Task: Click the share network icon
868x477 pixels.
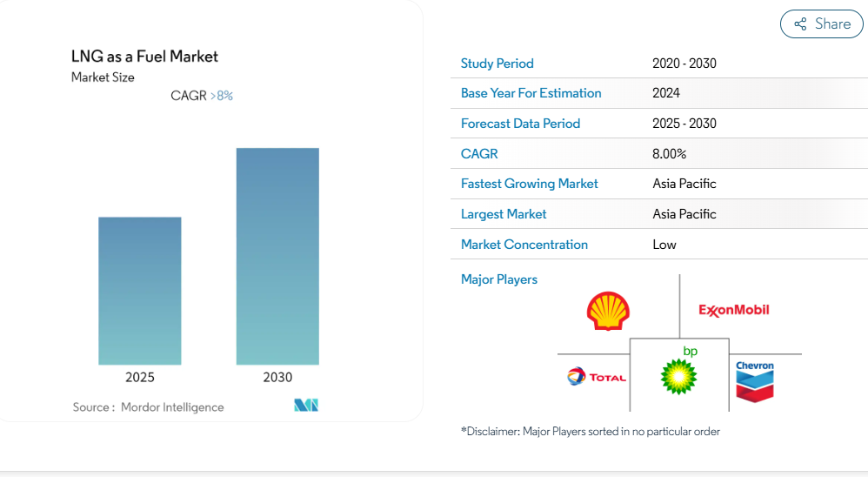Action: click(800, 24)
